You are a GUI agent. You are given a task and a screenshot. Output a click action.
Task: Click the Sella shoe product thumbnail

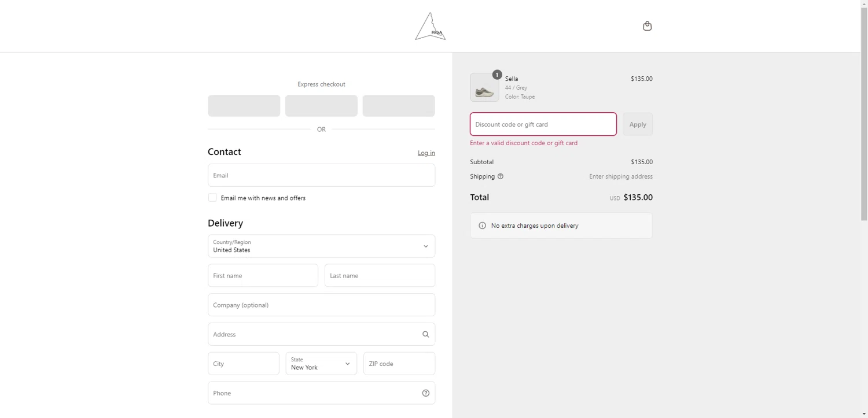click(x=484, y=87)
